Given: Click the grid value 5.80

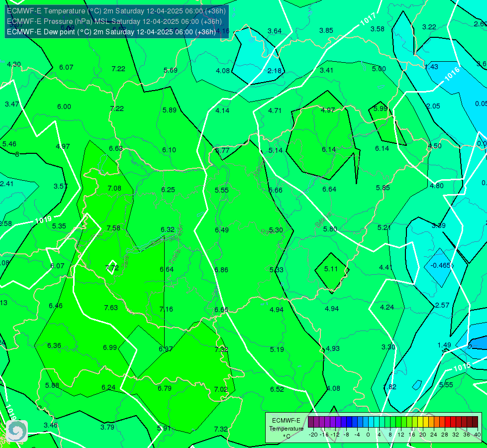Looking at the screenshot, I should [x=330, y=229].
